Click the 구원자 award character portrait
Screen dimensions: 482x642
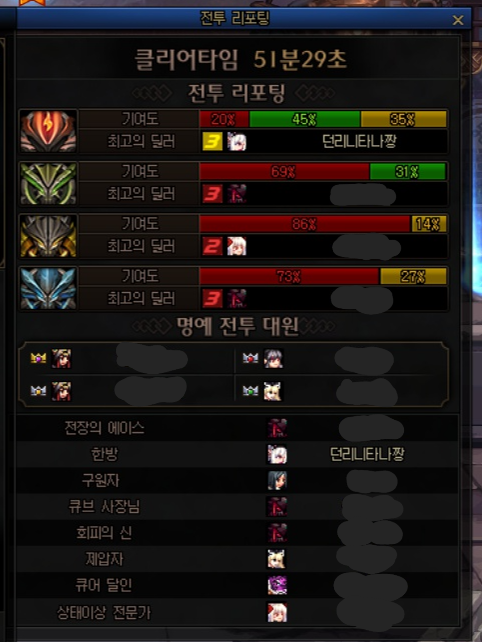point(277,481)
